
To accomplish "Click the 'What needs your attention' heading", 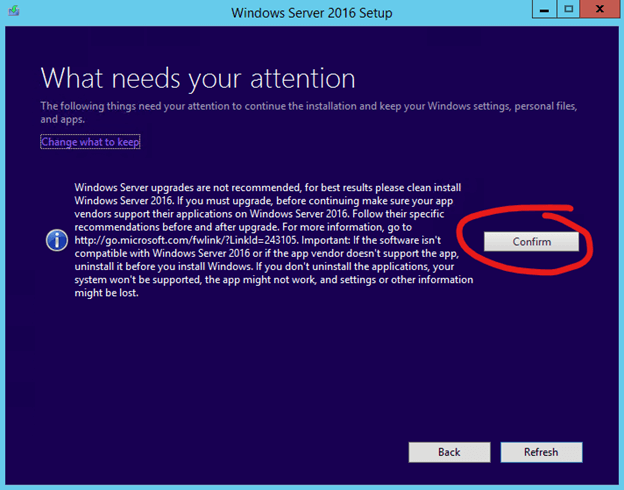I will point(198,79).
